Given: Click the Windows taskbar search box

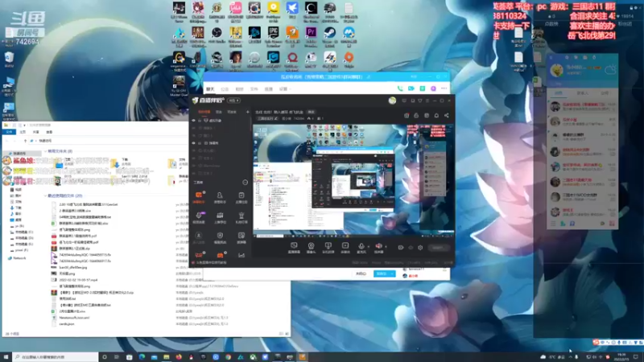Looking at the screenshot, I should coord(56,357).
